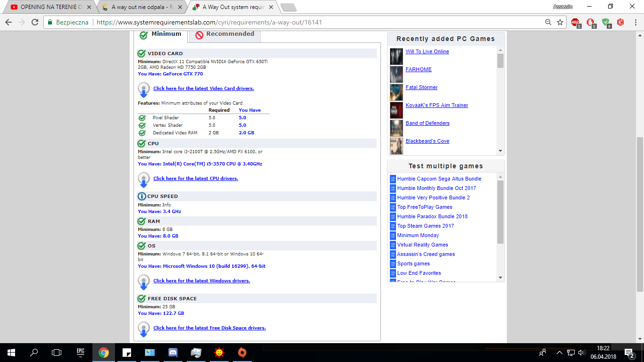The height and width of the screenshot is (362, 644).
Task: Open a new browser tab
Action: point(288,7)
